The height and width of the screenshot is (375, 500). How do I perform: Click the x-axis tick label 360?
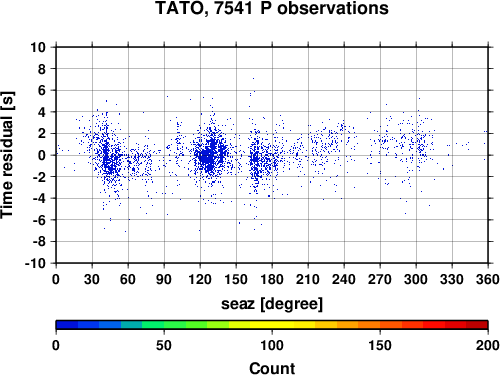pyautogui.click(x=488, y=279)
